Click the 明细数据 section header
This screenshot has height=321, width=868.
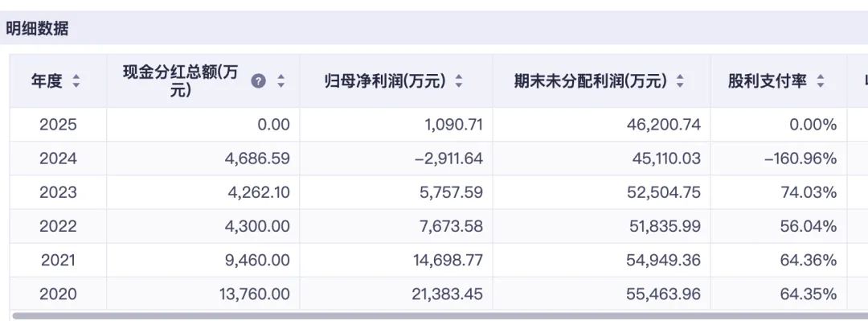click(37, 29)
